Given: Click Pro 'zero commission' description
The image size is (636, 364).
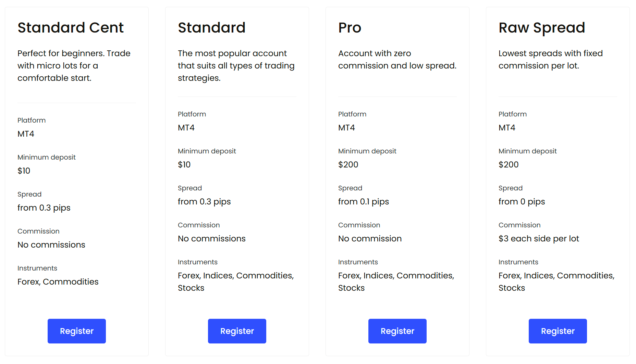Looking at the screenshot, I should coord(397,59).
